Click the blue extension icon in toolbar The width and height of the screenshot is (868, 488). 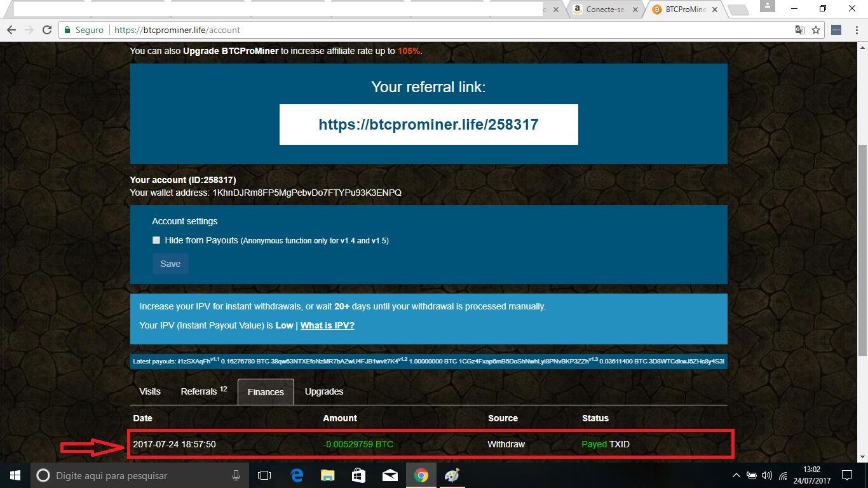[x=836, y=30]
